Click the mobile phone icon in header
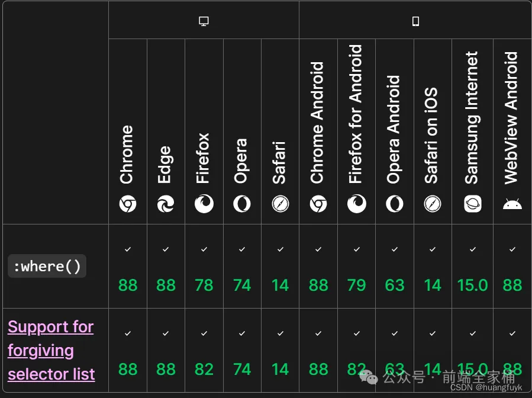 pos(415,21)
